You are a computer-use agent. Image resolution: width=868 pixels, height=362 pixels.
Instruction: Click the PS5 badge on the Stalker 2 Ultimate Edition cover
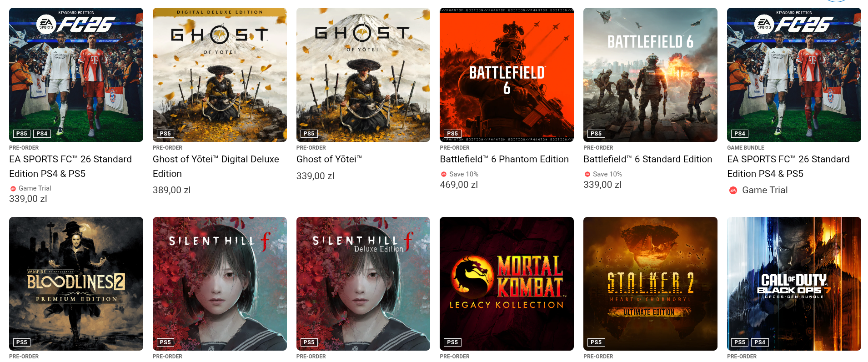tap(596, 342)
